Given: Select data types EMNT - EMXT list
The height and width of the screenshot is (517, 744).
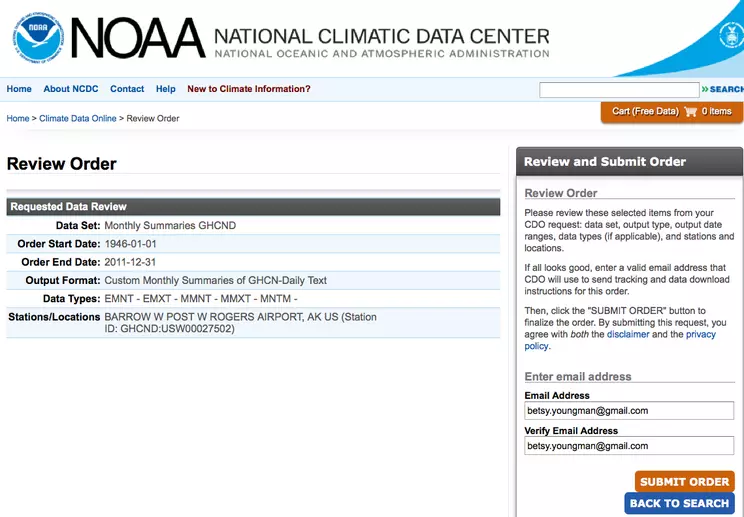Looking at the screenshot, I should 201,299.
